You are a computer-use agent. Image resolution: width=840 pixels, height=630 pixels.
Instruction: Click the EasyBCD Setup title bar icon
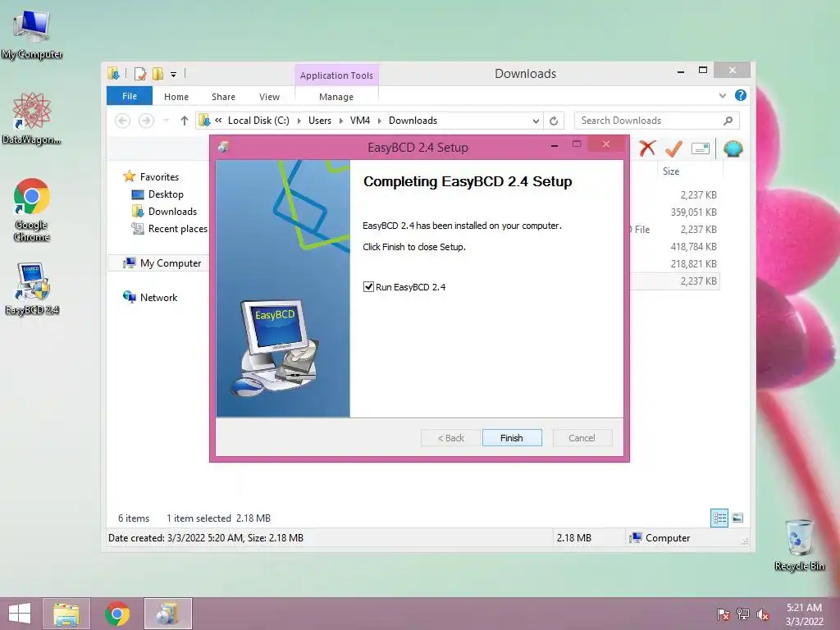(223, 146)
